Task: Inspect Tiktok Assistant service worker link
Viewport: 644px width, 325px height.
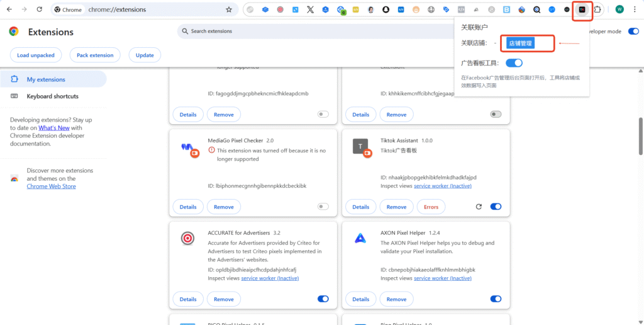Action: click(x=443, y=186)
